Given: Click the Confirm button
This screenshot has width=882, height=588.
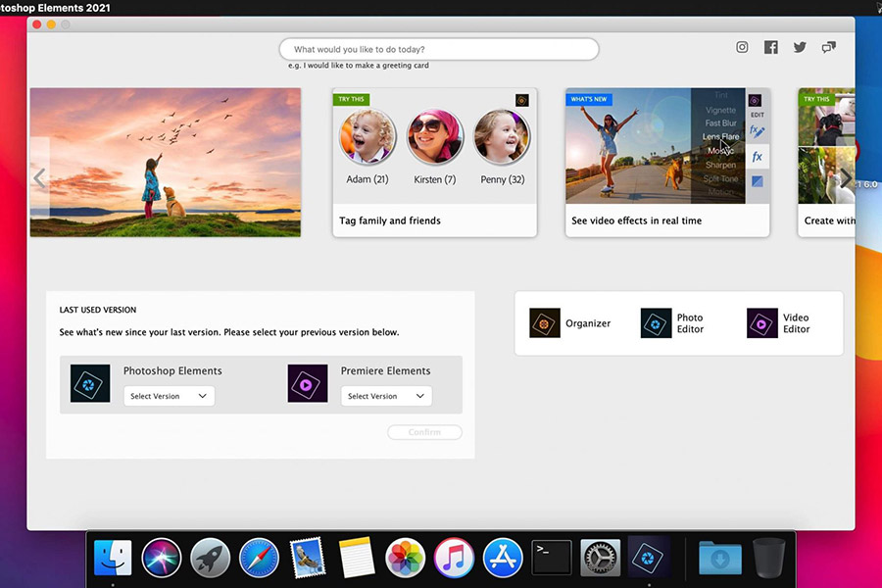Looking at the screenshot, I should point(424,432).
